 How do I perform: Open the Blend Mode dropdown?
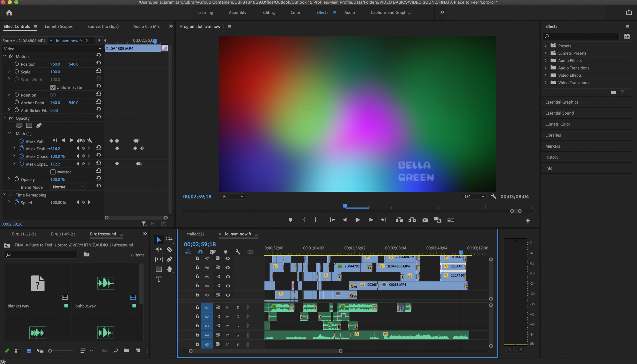coord(68,187)
